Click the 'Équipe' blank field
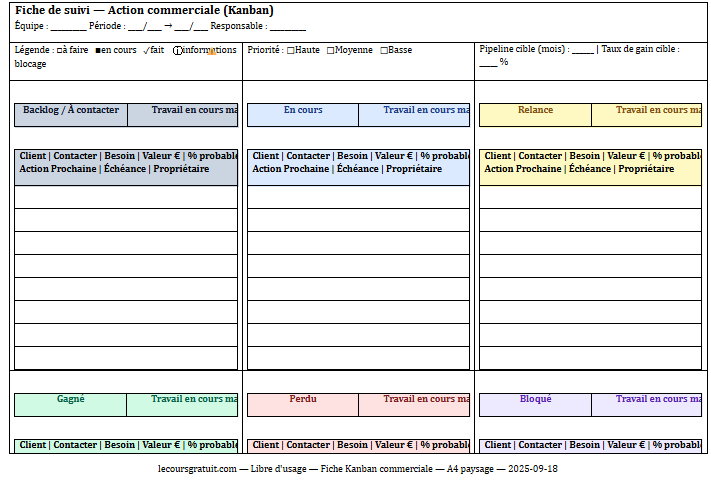Viewport: 711px width, 494px height. [x=68, y=27]
